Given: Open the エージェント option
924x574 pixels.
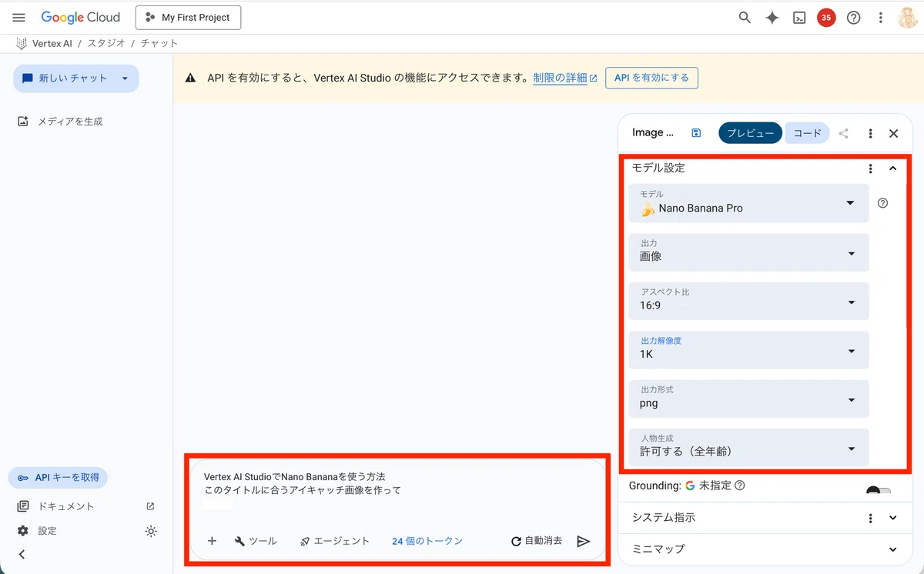Looking at the screenshot, I should [335, 541].
